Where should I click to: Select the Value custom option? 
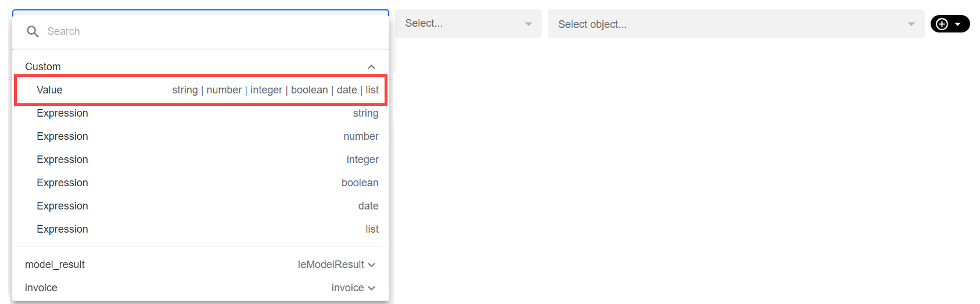[200, 90]
